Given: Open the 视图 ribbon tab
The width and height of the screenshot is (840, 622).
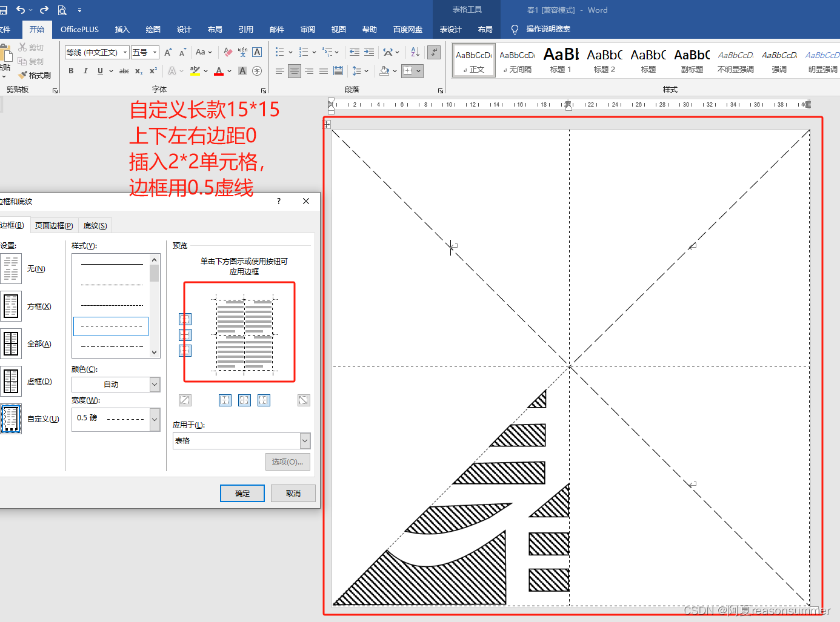Looking at the screenshot, I should 339,29.
